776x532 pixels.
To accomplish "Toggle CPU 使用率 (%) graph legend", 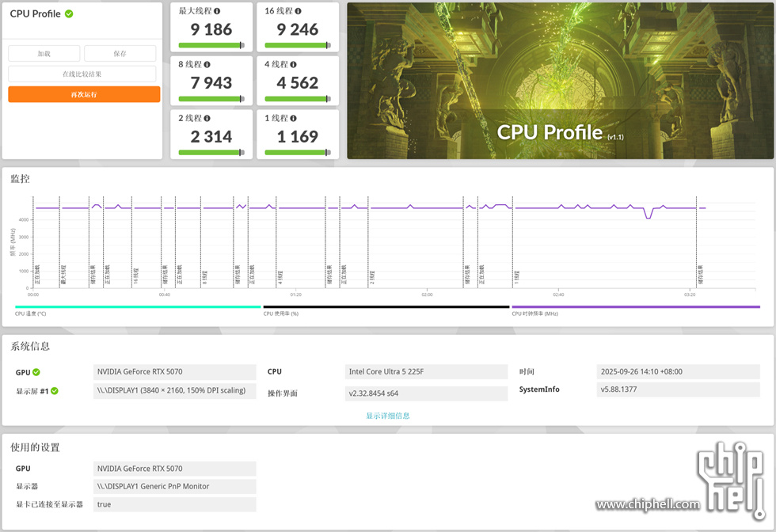I will coord(386,310).
